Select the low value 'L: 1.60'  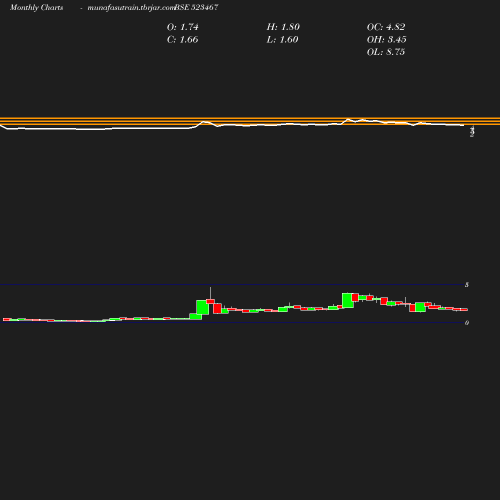click(282, 40)
